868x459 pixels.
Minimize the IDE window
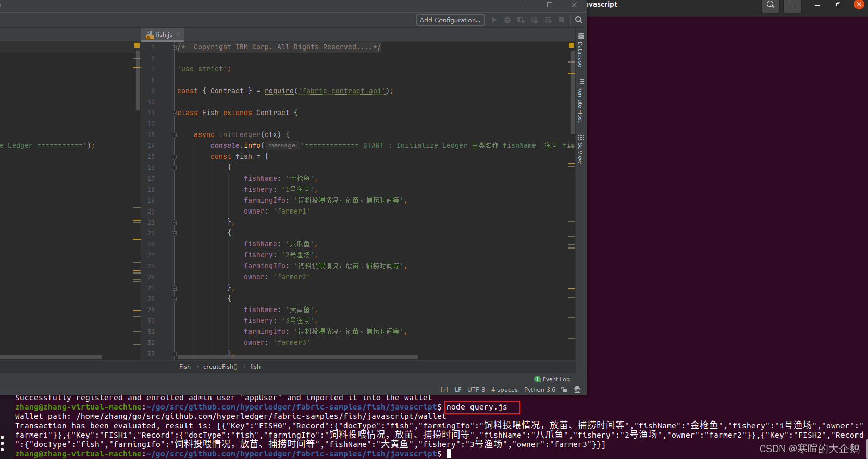(x=525, y=5)
